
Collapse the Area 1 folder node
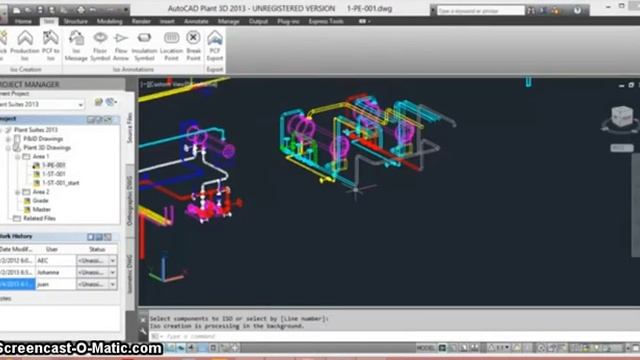point(18,157)
